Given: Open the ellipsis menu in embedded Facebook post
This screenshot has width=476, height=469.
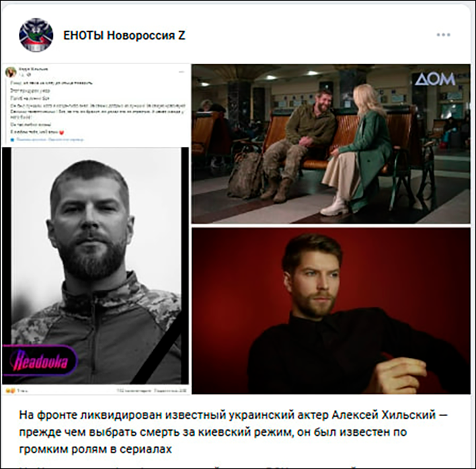Looking at the screenshot, I should point(182,72).
